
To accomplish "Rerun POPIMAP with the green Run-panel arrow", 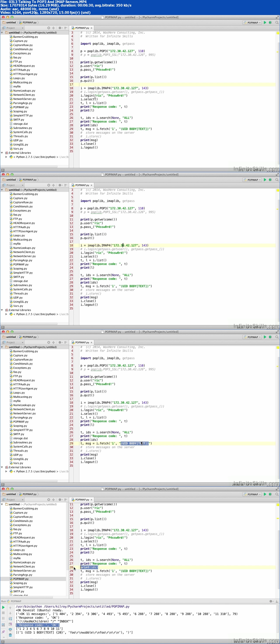I will (x=3, y=607).
